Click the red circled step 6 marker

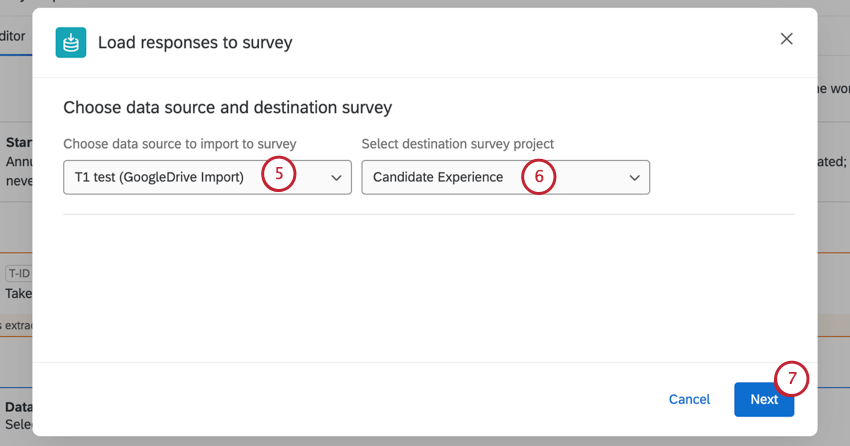pyautogui.click(x=538, y=176)
